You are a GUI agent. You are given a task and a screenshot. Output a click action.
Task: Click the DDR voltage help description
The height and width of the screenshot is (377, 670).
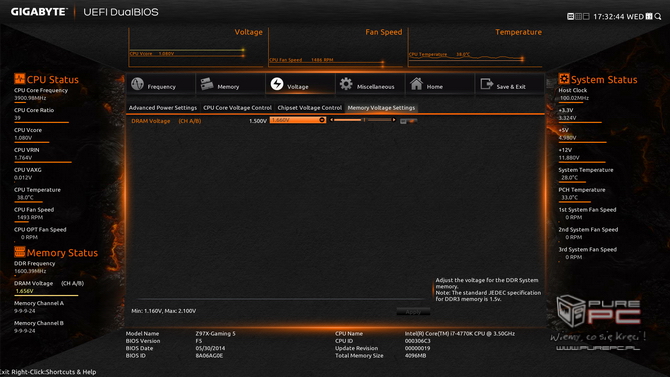point(488,289)
